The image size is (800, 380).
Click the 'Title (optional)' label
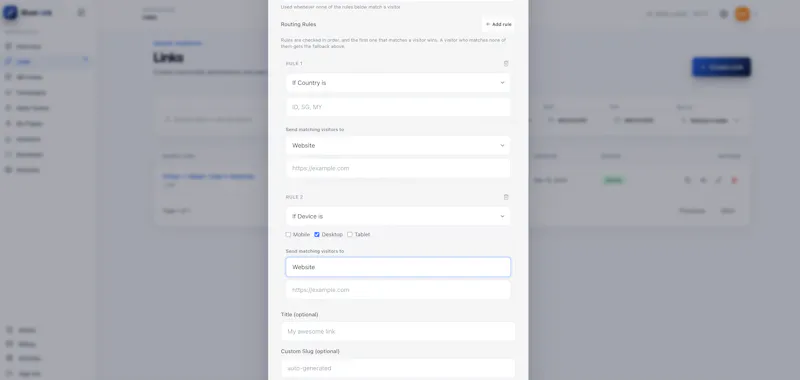pyautogui.click(x=299, y=315)
